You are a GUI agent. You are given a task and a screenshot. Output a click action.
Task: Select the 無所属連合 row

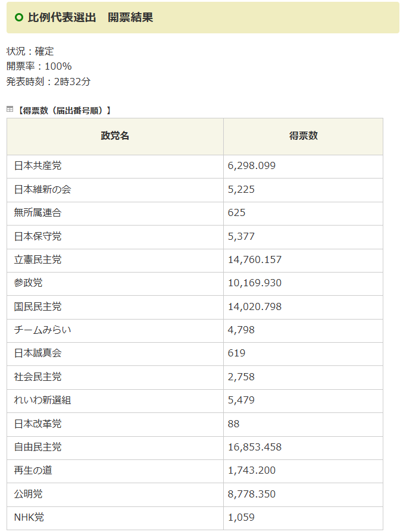pyautogui.click(x=195, y=214)
